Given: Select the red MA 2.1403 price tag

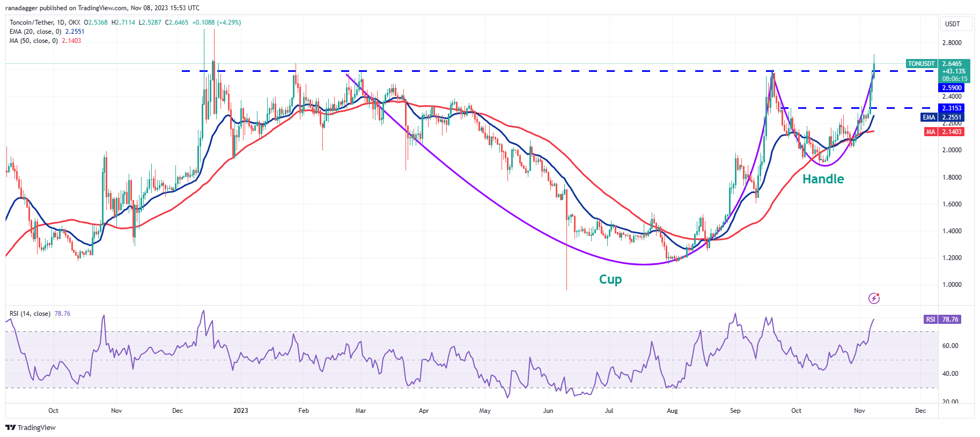Looking at the screenshot, I should click(x=944, y=132).
